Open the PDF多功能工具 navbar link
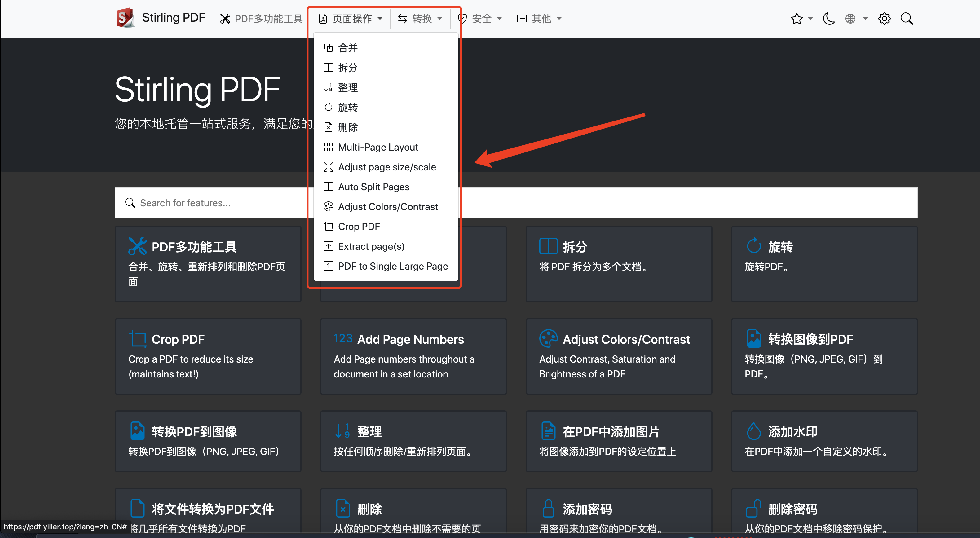980x538 pixels. tap(261, 19)
